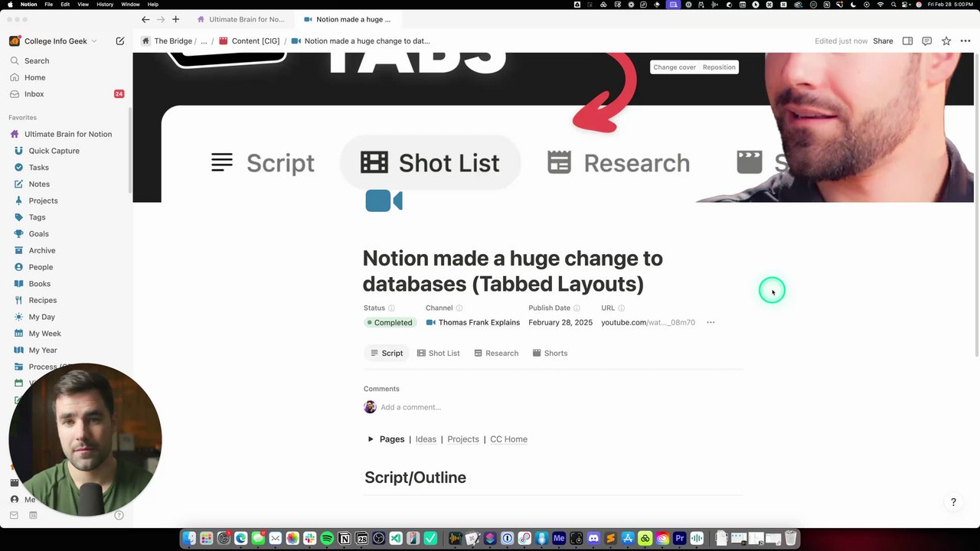Image resolution: width=980 pixels, height=551 pixels.
Task: Go back with the left arrow
Action: (145, 19)
